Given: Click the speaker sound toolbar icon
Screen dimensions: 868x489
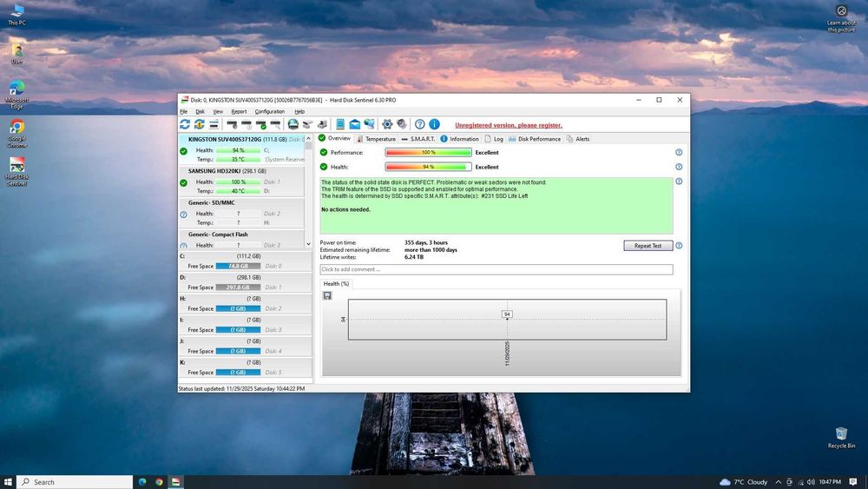Looking at the screenshot, I should (x=402, y=124).
